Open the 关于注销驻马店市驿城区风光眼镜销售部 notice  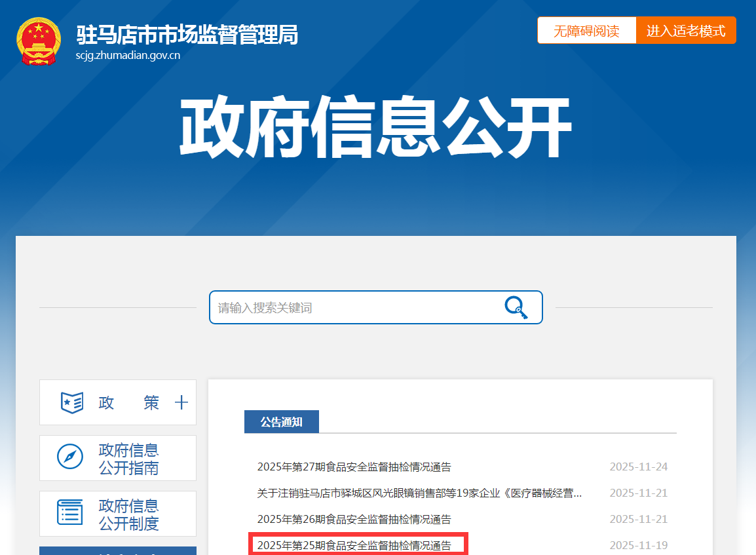(x=419, y=493)
